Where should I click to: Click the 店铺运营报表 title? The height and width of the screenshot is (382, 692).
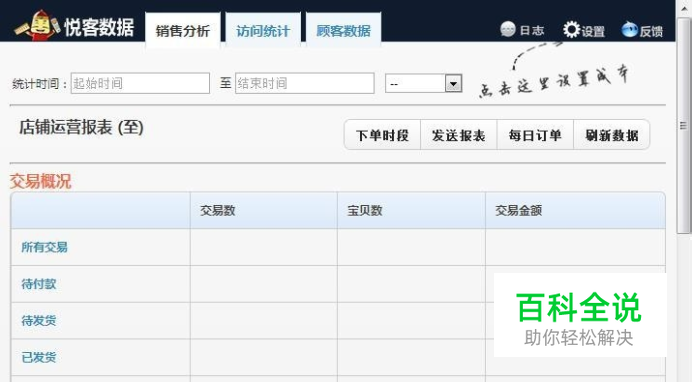tap(81, 127)
